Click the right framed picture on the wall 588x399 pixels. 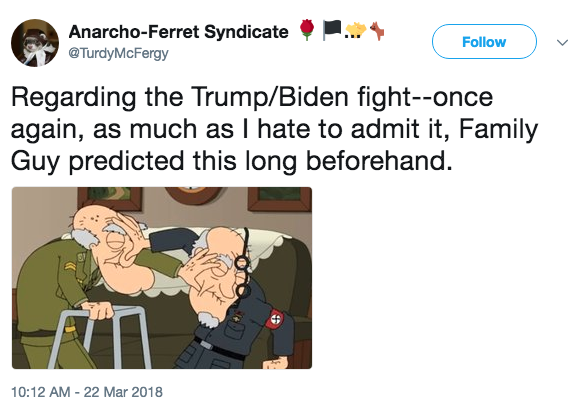pos(279,198)
